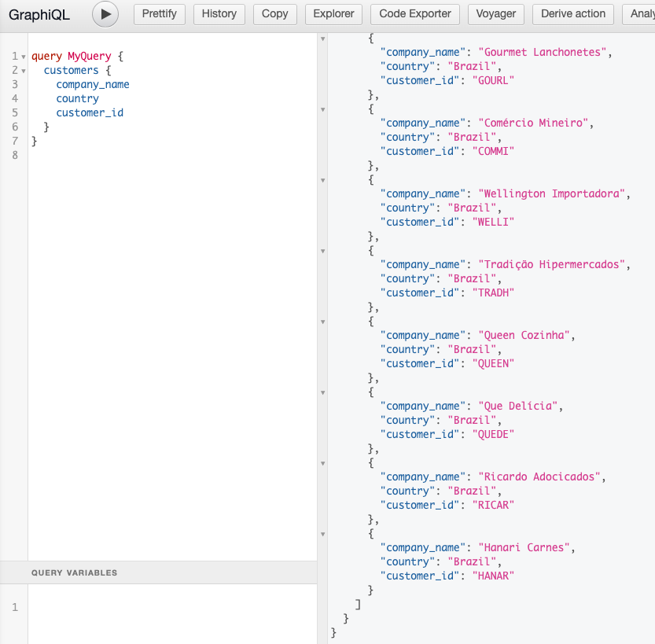Image resolution: width=655 pixels, height=644 pixels.
Task: Fold the Gourmet Lanchonetes result object
Action: click(323, 39)
